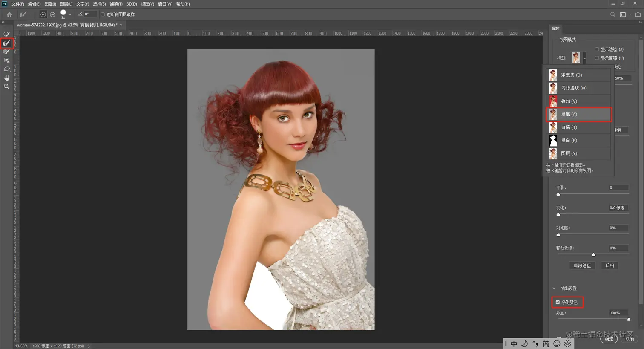Collapse the 输出设置 section

[x=554, y=288]
